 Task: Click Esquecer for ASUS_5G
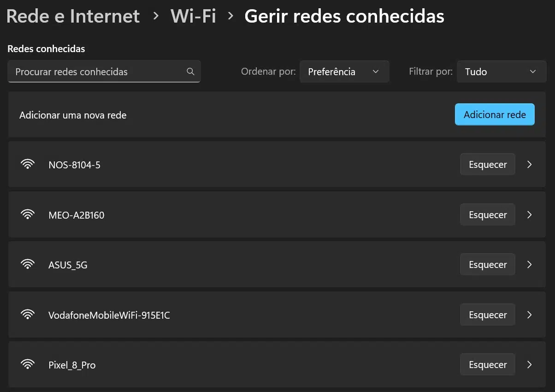pos(487,265)
